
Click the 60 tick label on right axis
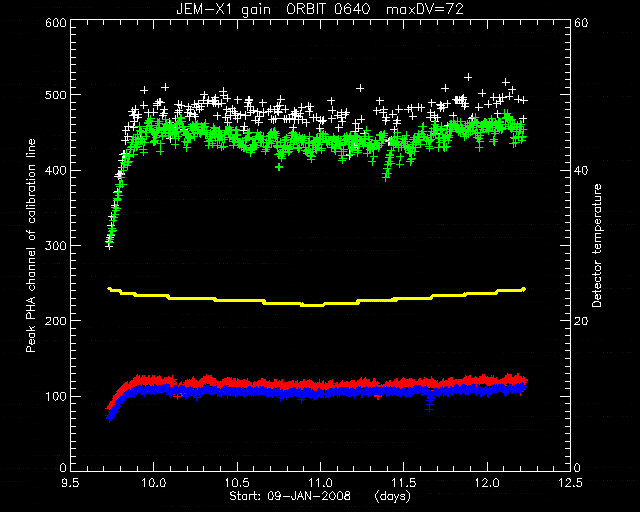pyautogui.click(x=581, y=23)
